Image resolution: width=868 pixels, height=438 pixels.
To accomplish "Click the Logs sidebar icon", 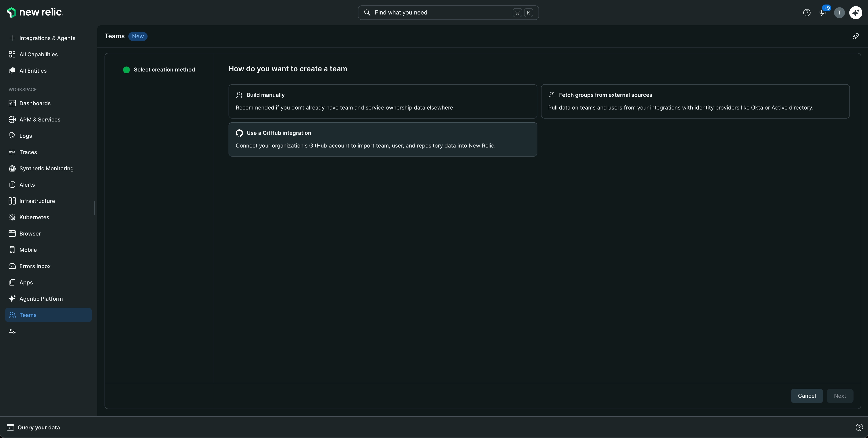I will [x=12, y=136].
